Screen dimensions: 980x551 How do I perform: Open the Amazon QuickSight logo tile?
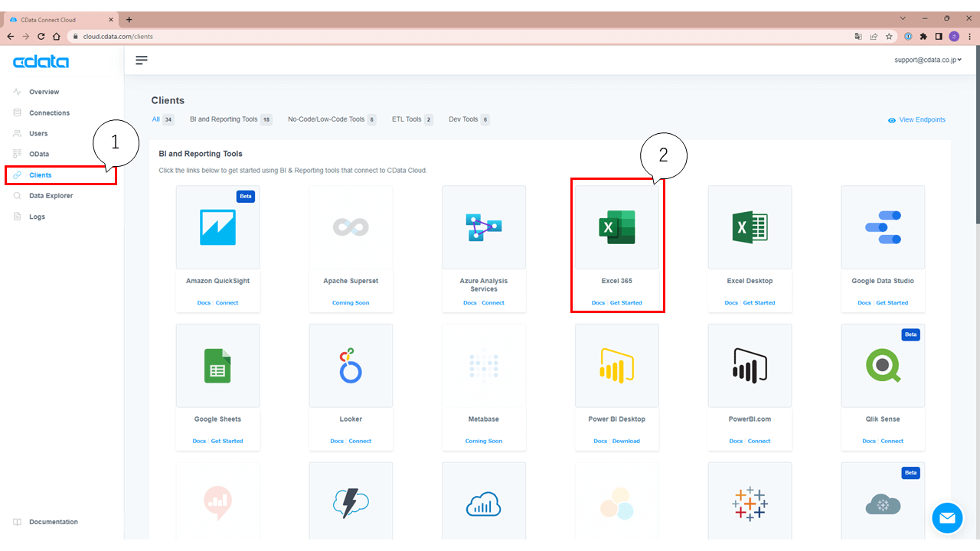point(217,227)
